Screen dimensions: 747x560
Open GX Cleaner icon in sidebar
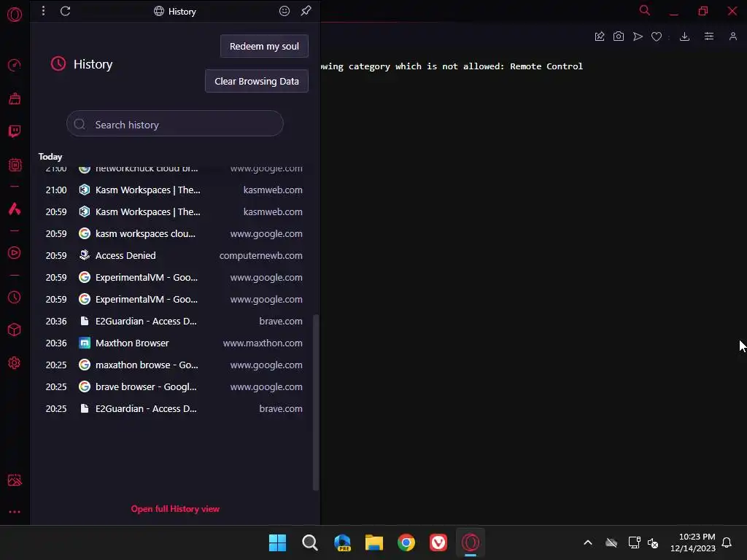(x=15, y=98)
